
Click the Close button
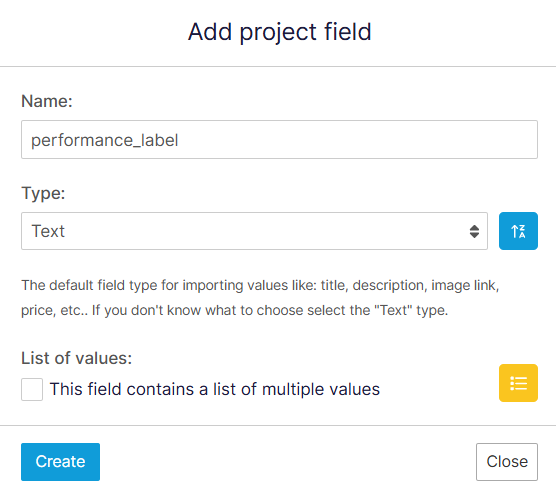click(507, 462)
